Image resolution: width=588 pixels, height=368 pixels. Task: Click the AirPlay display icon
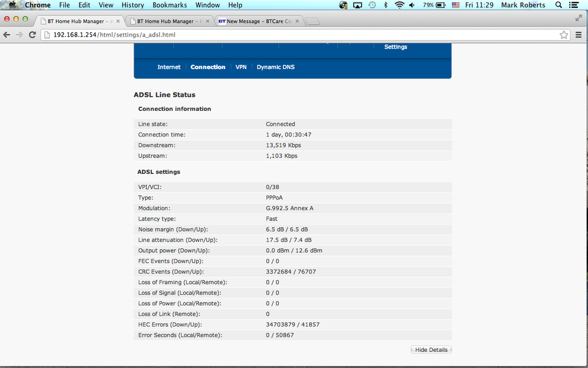(358, 5)
